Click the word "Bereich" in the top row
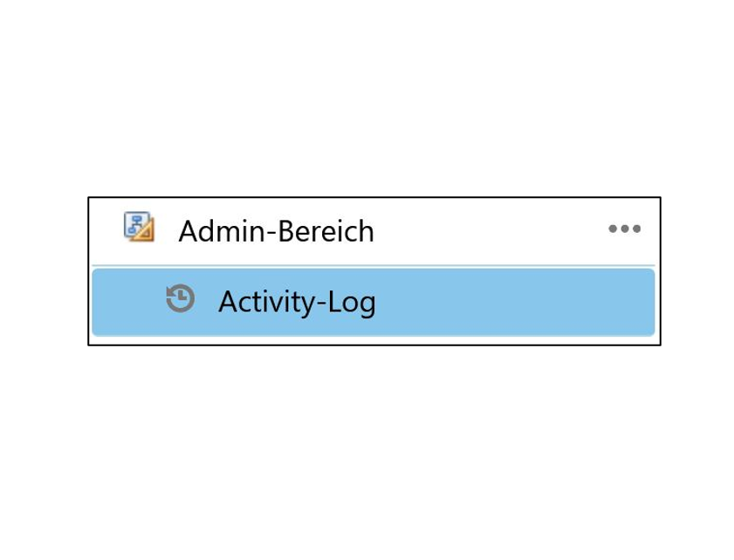 coord(326,231)
